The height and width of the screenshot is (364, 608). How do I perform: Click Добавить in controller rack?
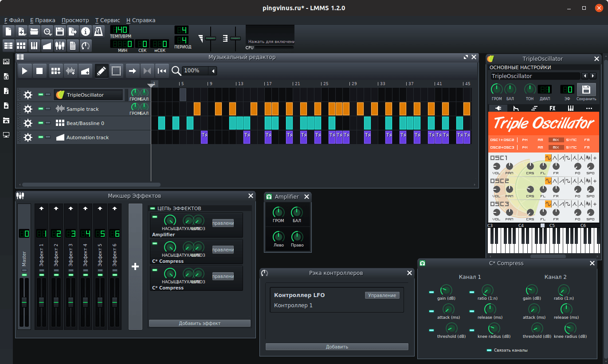[337, 347]
